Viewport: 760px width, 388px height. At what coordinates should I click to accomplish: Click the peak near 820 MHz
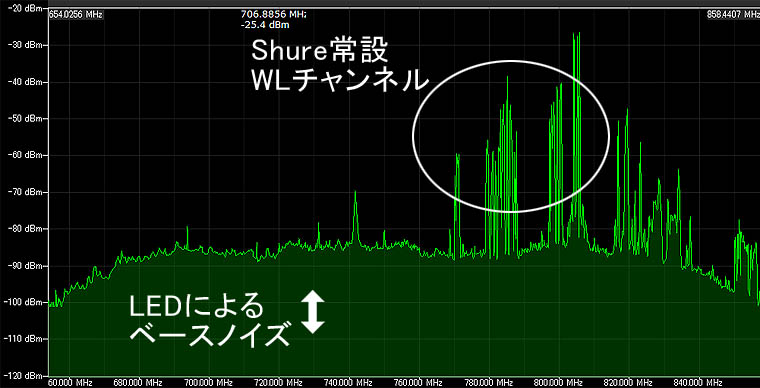(x=627, y=112)
